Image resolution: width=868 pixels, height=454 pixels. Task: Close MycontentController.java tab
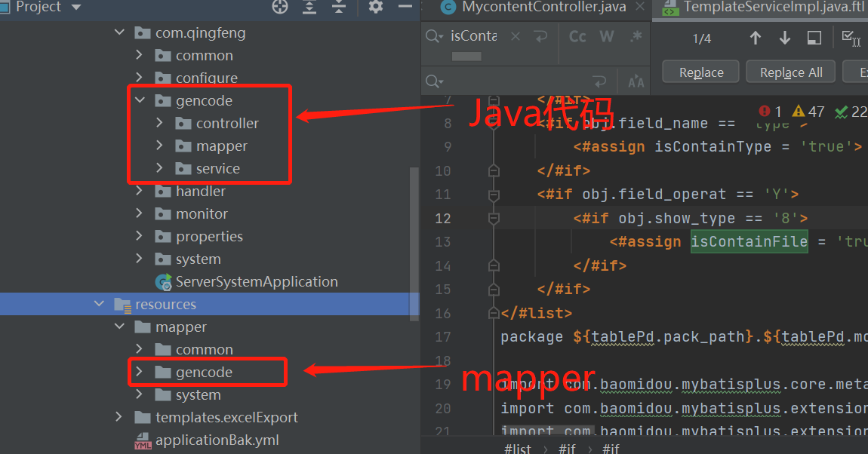pos(640,7)
